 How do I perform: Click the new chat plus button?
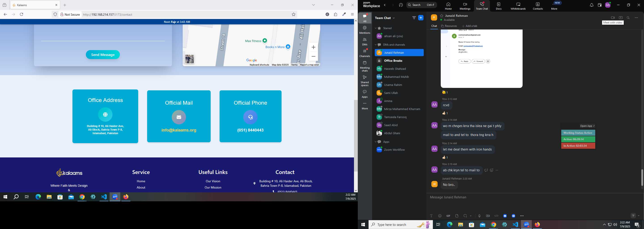(421, 18)
